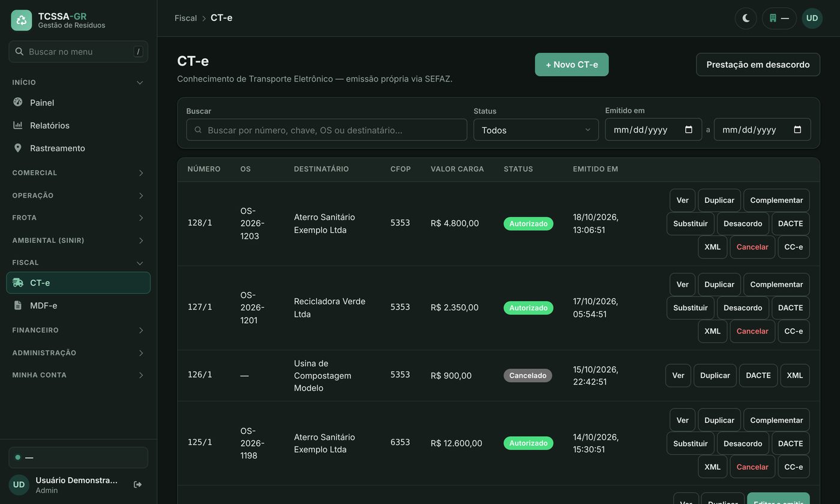The image size is (840, 504).
Task: Expand the COMERCIAL sidebar section
Action: pyautogui.click(x=78, y=173)
